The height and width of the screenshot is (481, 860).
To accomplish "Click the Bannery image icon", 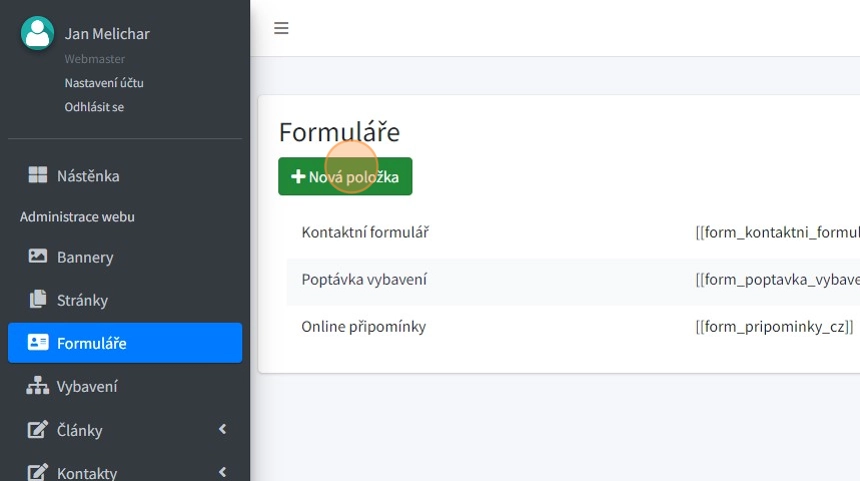I will [38, 257].
